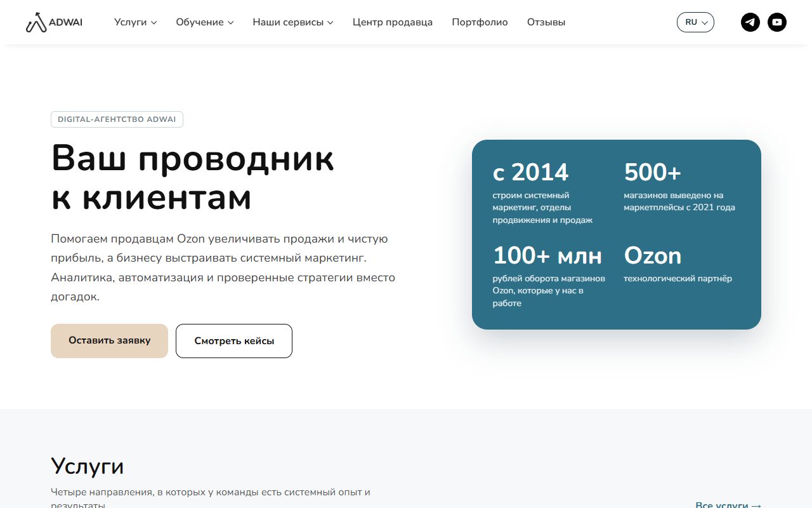Viewport: 812px width, 508px height.
Task: Click the 'Ваш проводник к клиентам' headline
Action: (192, 178)
